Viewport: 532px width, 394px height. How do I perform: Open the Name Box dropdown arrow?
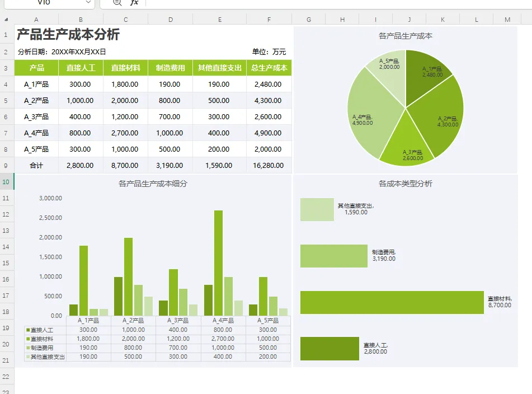pyautogui.click(x=88, y=2)
